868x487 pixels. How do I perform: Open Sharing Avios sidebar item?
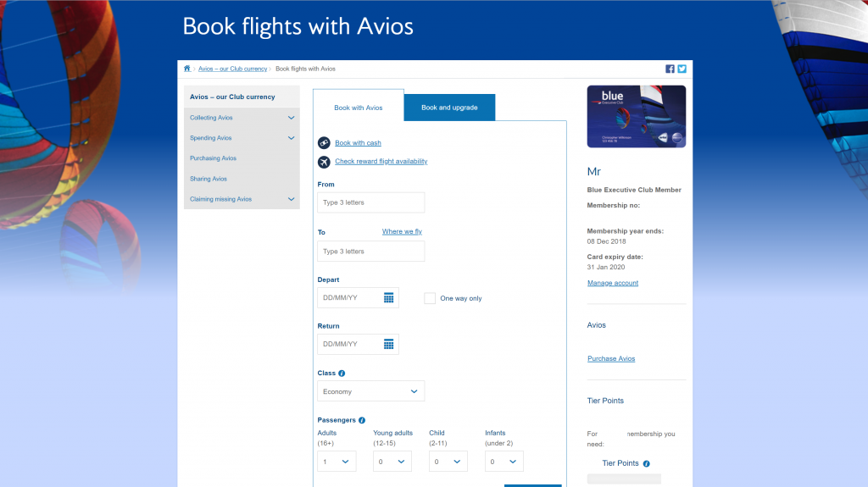[209, 179]
